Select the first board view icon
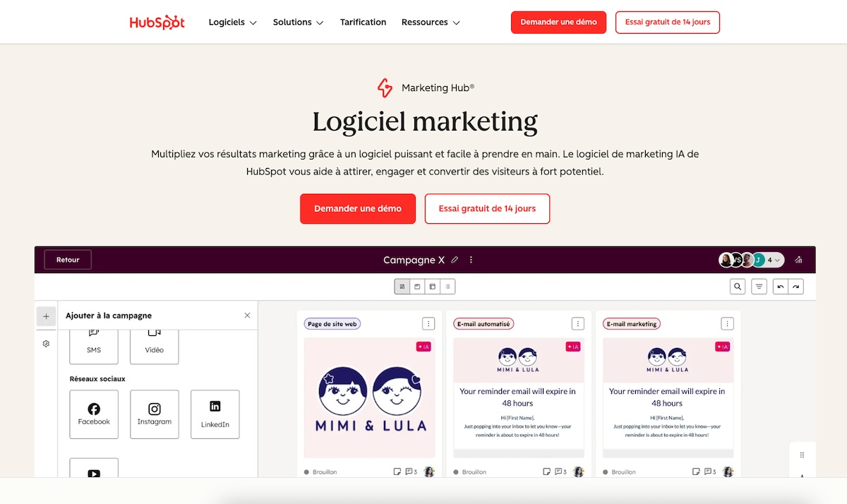Viewport: 847px width, 504px height. [402, 287]
